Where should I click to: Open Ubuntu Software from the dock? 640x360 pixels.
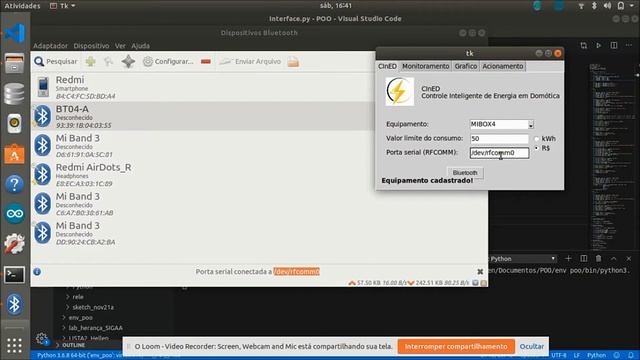click(15, 154)
